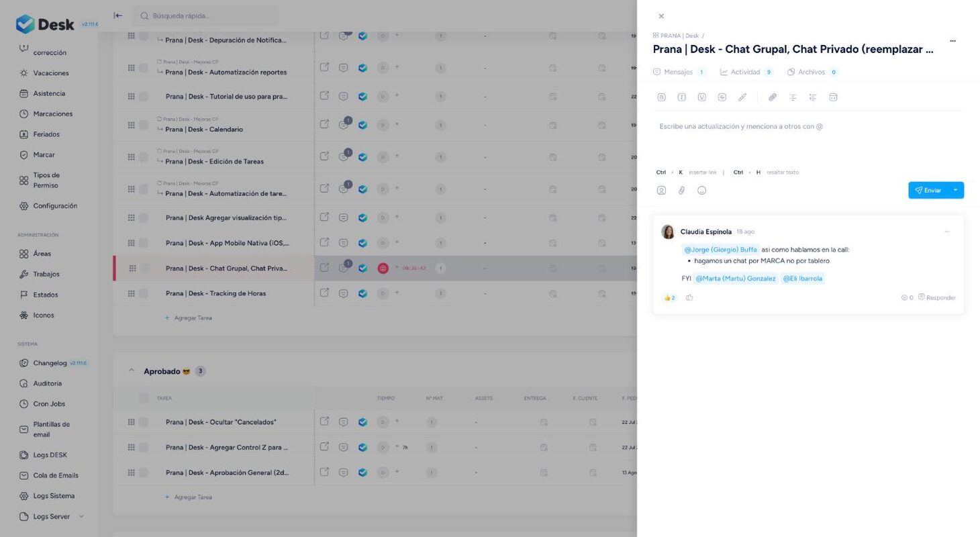Viewport: 980px width, 537px height.
Task: Tick the checkbox for Aprobación General row
Action: (144, 473)
